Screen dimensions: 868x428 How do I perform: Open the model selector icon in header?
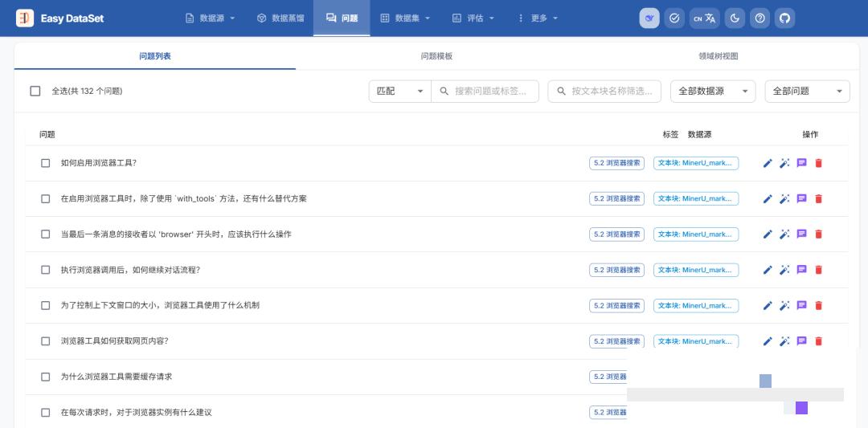(x=649, y=18)
